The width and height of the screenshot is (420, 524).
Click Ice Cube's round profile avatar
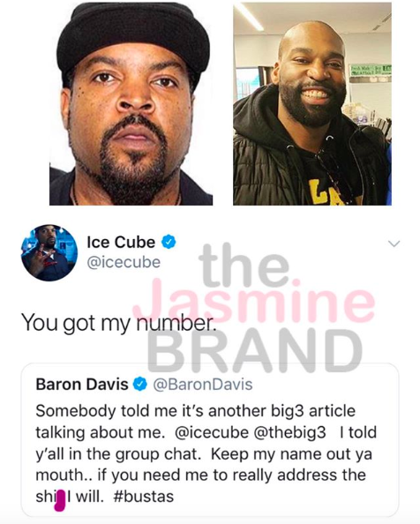(x=49, y=252)
